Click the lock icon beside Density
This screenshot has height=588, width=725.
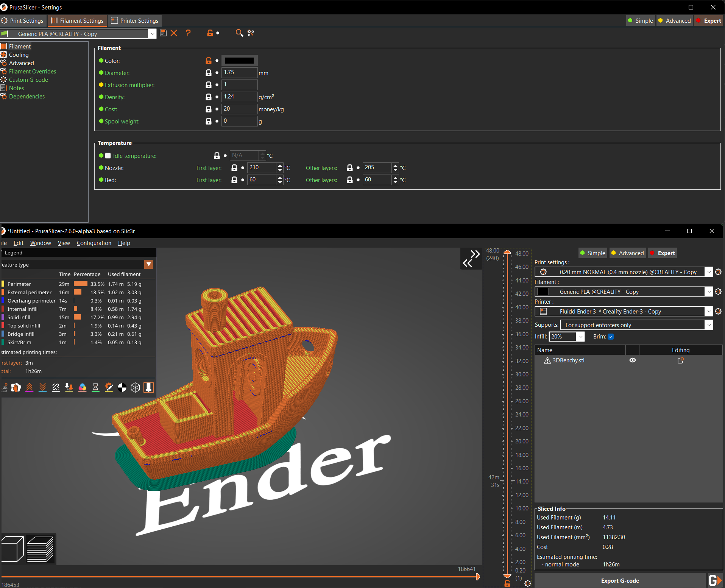point(208,97)
